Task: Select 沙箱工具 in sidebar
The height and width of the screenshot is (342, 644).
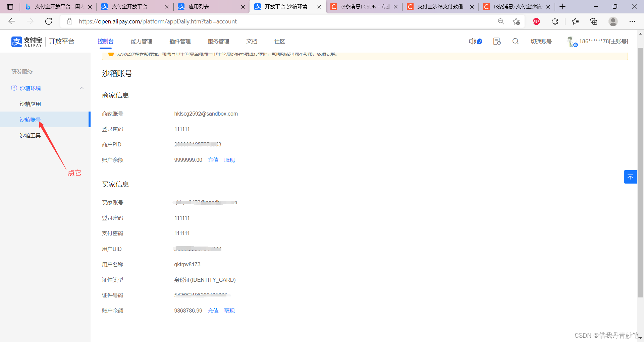Action: click(30, 135)
